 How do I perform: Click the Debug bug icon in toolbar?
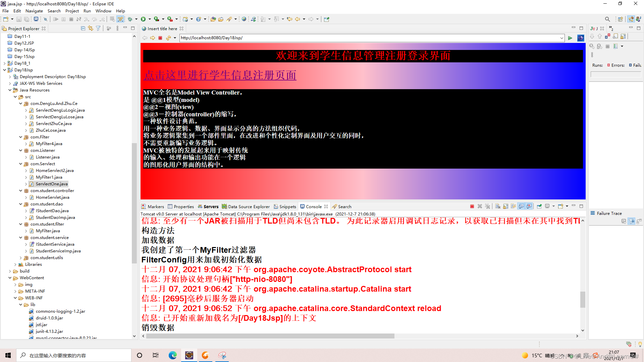click(x=130, y=19)
